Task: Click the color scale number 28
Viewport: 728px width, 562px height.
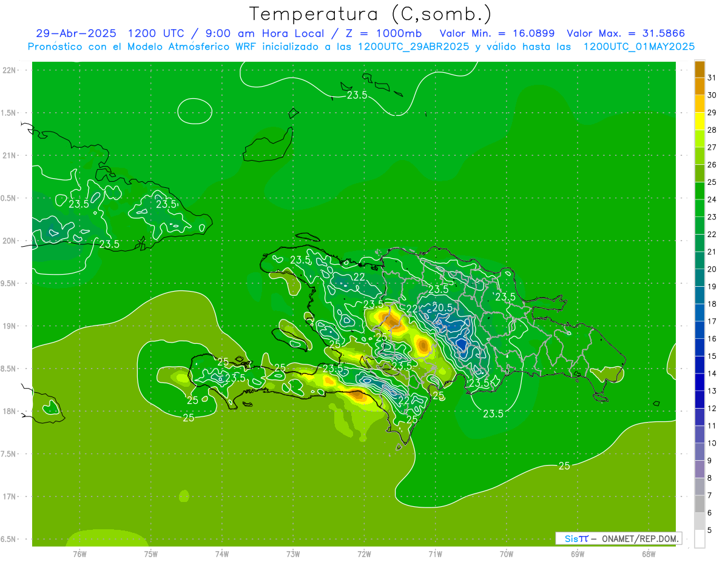Action: (712, 130)
